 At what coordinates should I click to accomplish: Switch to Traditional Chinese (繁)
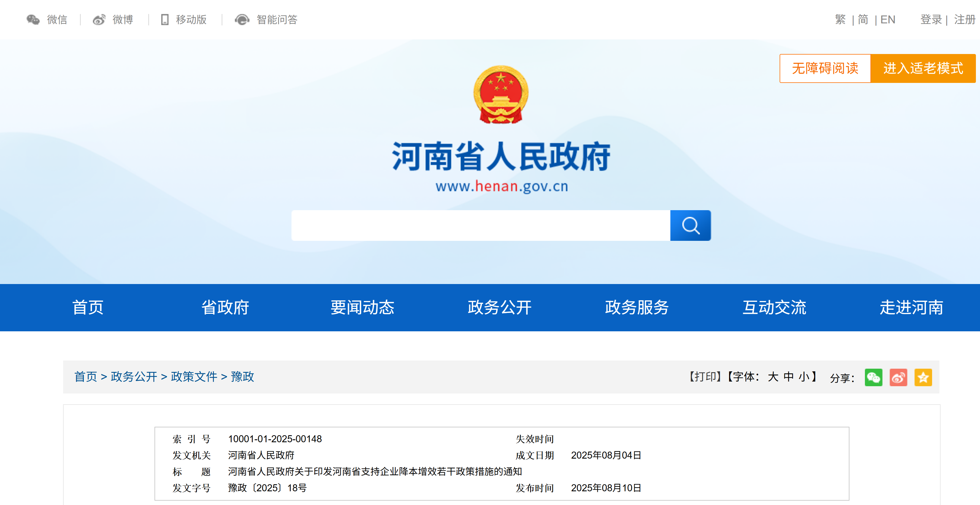(840, 19)
